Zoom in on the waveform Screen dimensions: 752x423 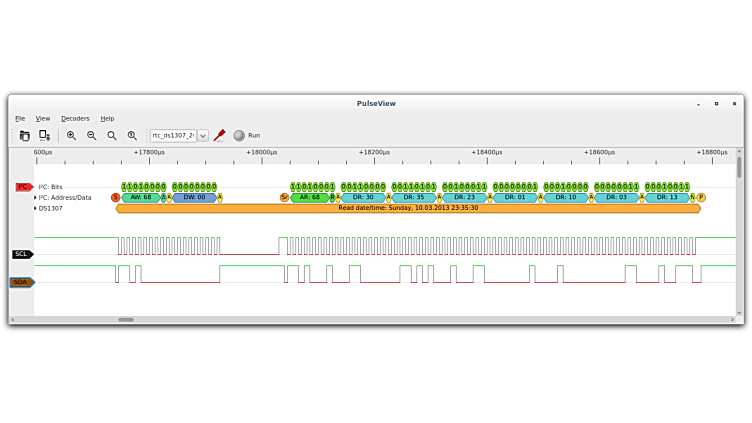tap(71, 136)
